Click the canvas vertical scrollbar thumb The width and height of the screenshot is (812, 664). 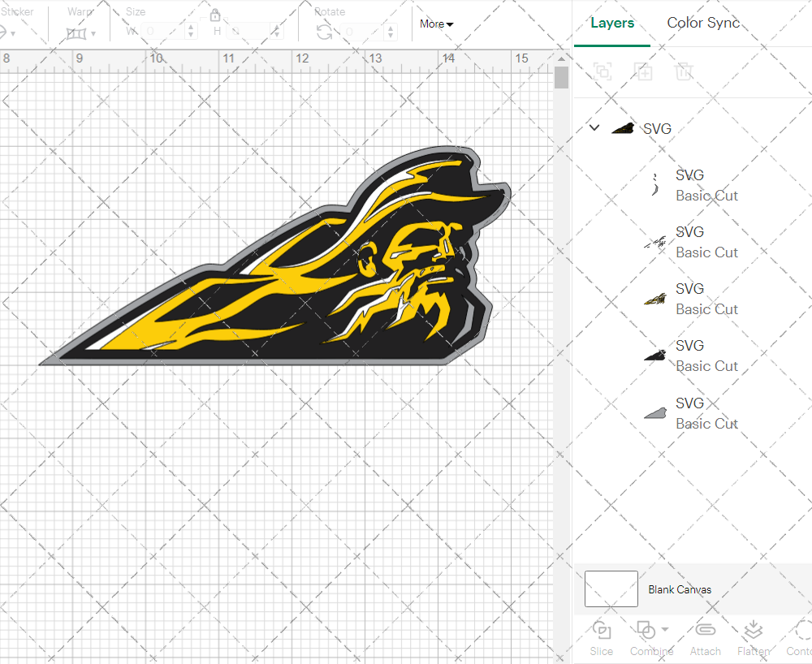(x=561, y=78)
